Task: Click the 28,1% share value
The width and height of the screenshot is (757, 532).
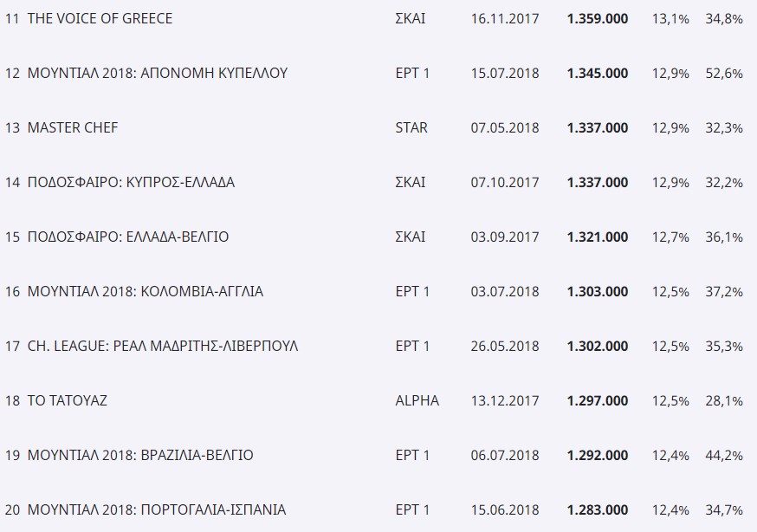Action: click(x=724, y=400)
